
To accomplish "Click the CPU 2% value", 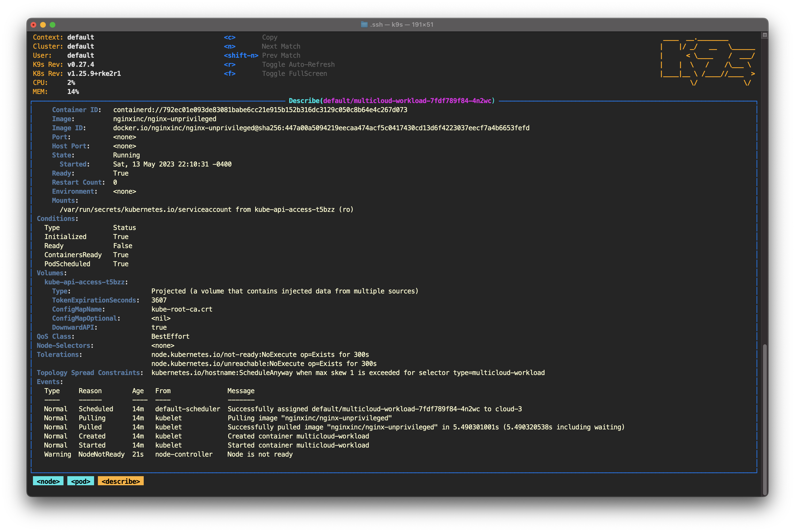I will [x=71, y=83].
